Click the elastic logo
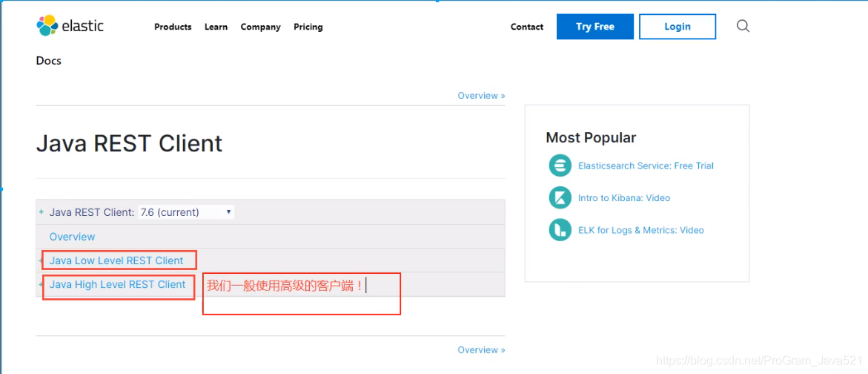 point(70,26)
